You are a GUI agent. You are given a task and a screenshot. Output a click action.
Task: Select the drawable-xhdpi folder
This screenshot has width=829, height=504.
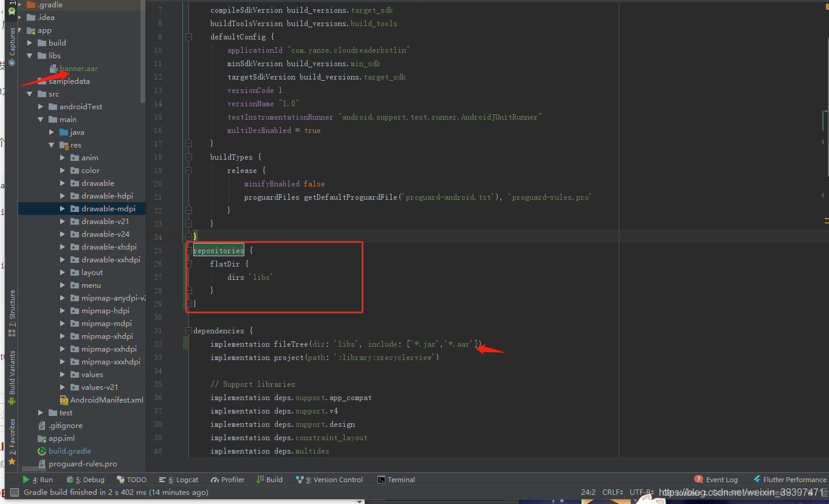[x=109, y=247]
